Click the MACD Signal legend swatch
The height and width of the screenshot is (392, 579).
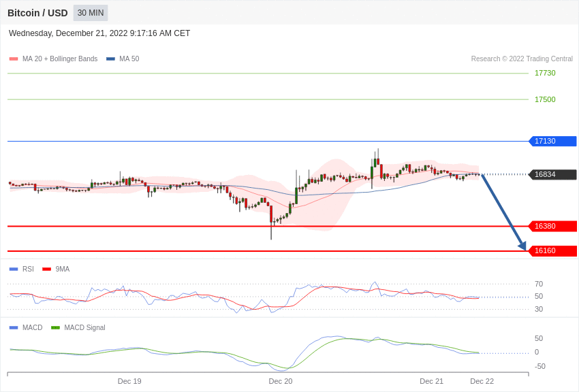55,327
